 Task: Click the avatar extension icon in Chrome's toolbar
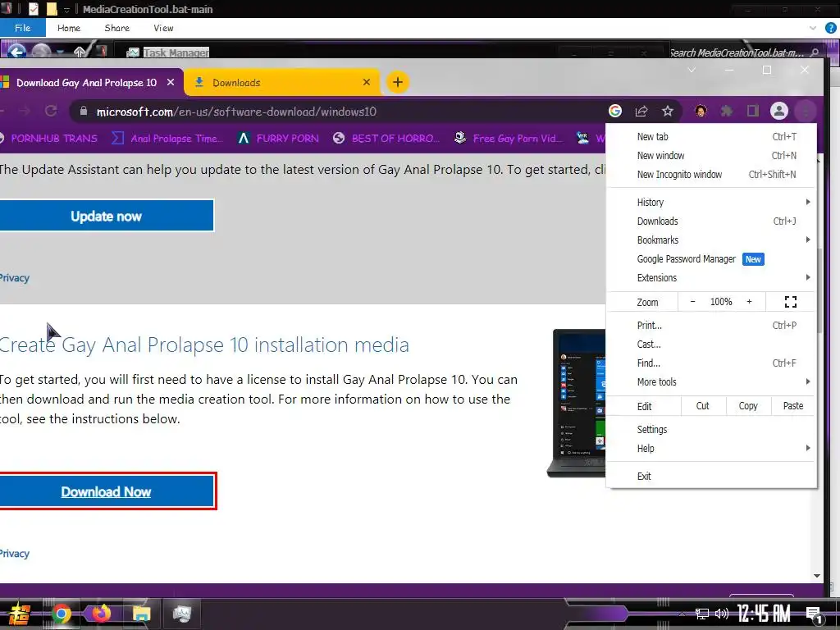[x=701, y=111]
